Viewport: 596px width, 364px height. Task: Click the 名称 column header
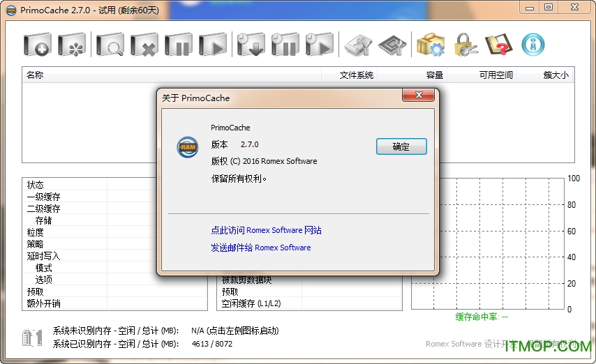click(x=172, y=75)
